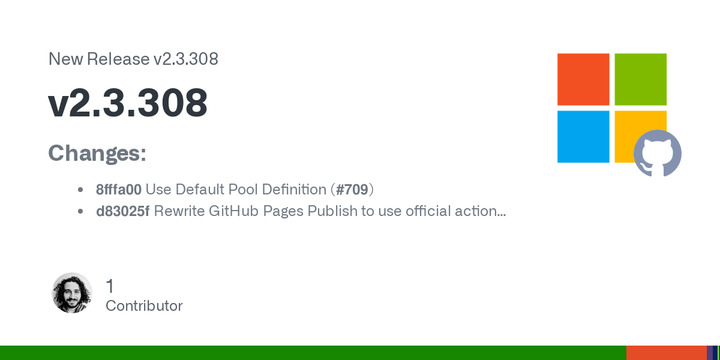The height and width of the screenshot is (360, 720).
Task: Click the Changes: heading
Action: click(97, 153)
